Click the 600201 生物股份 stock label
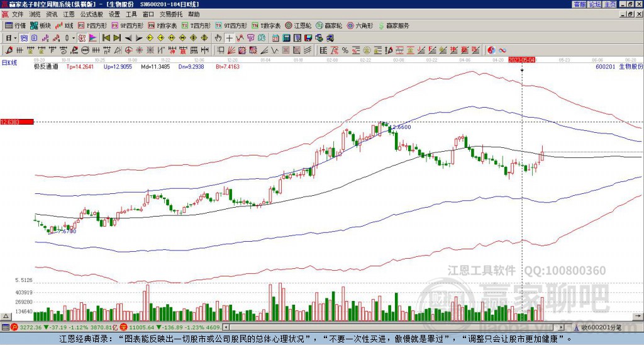This screenshot has width=644, height=345. point(619,67)
